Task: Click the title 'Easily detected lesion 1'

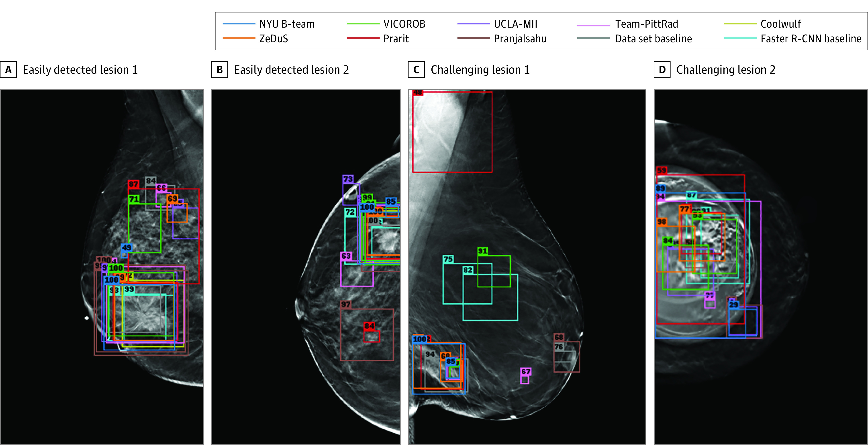Action: coord(81,70)
